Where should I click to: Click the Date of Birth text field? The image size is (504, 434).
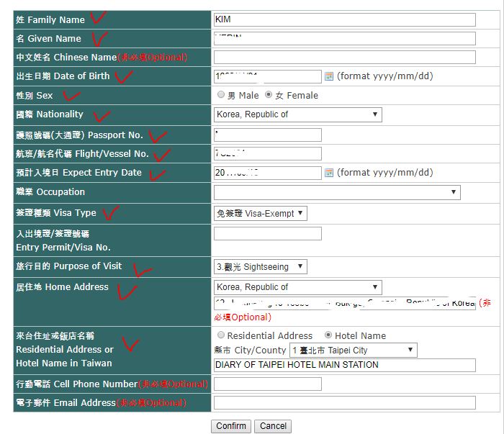click(268, 76)
